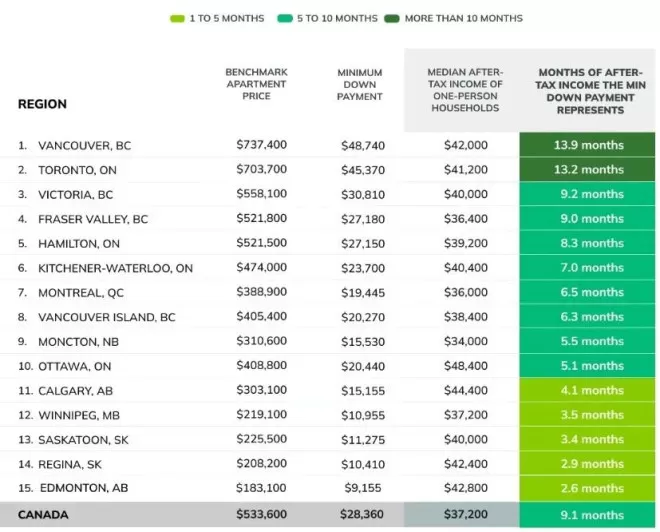Select Kitchener-Waterloo, ON region name
The height and width of the screenshot is (532, 660).
(x=115, y=268)
